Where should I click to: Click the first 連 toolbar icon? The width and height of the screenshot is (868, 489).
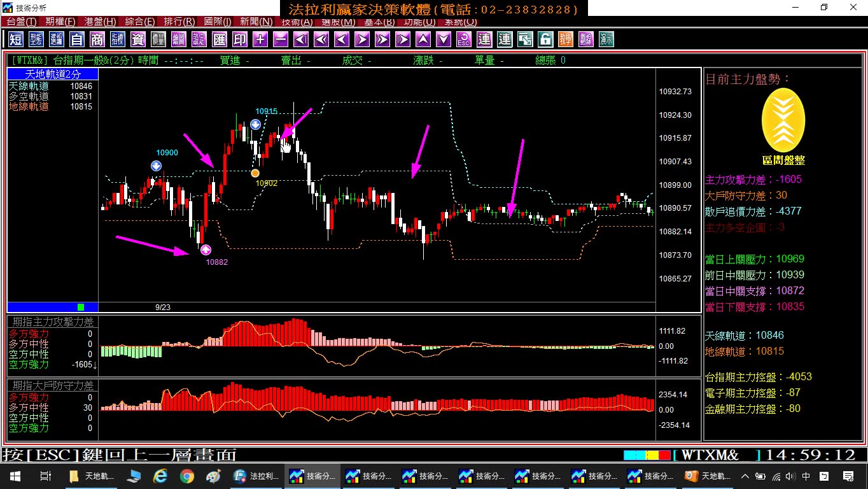pos(484,39)
